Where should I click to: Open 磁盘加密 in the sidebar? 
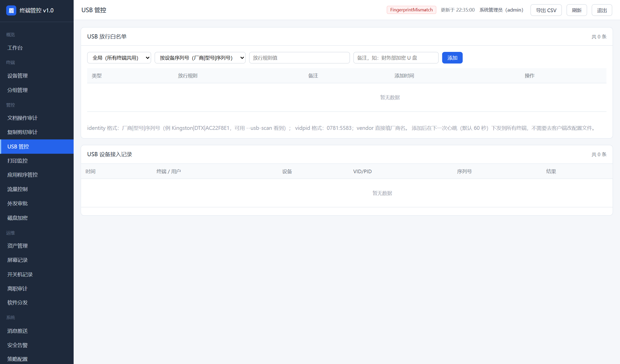37,218
